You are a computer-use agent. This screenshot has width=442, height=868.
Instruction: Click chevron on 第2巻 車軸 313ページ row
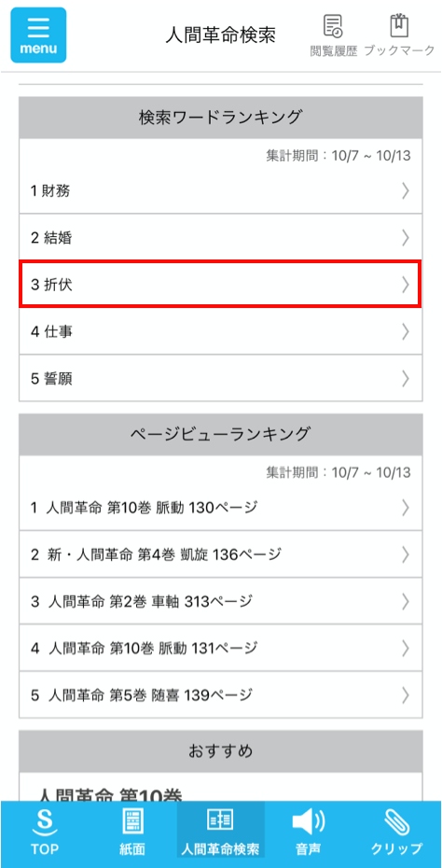click(x=406, y=601)
